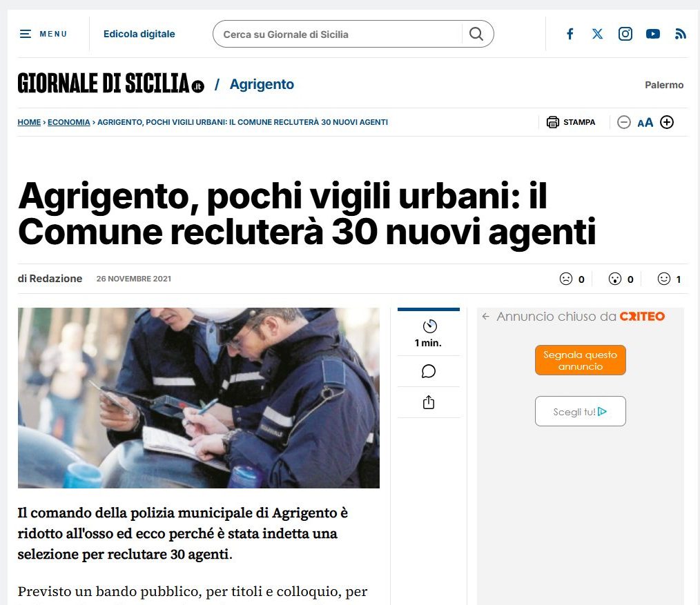Viewport: 700px width, 605px height.
Task: Click the magnifier search icon
Action: pyautogui.click(x=476, y=34)
